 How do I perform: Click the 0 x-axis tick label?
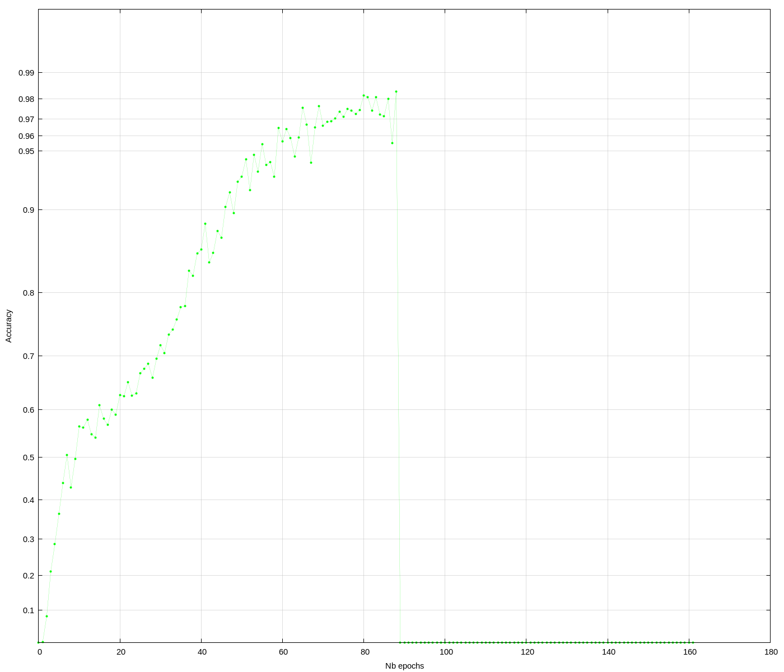pos(40,652)
